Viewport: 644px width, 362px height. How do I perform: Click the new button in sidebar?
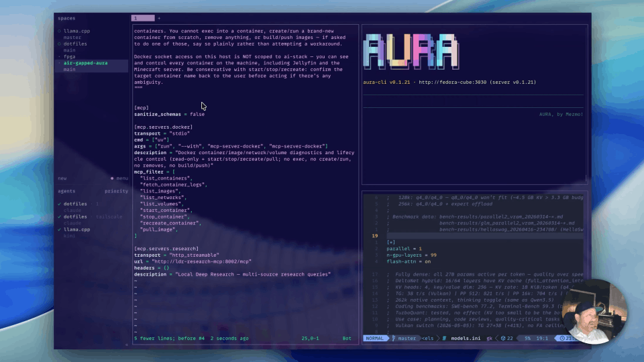coord(62,178)
